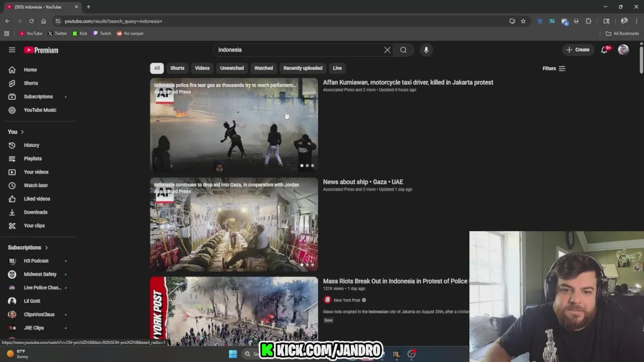Image resolution: width=644 pixels, height=362 pixels.
Task: Open the notifications bell
Action: (605, 50)
